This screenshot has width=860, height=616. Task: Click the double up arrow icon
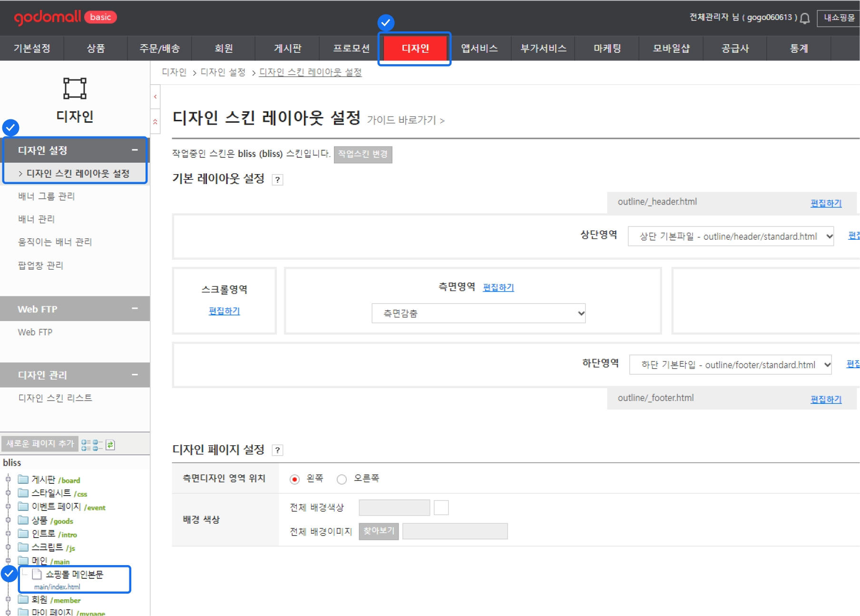point(155,122)
